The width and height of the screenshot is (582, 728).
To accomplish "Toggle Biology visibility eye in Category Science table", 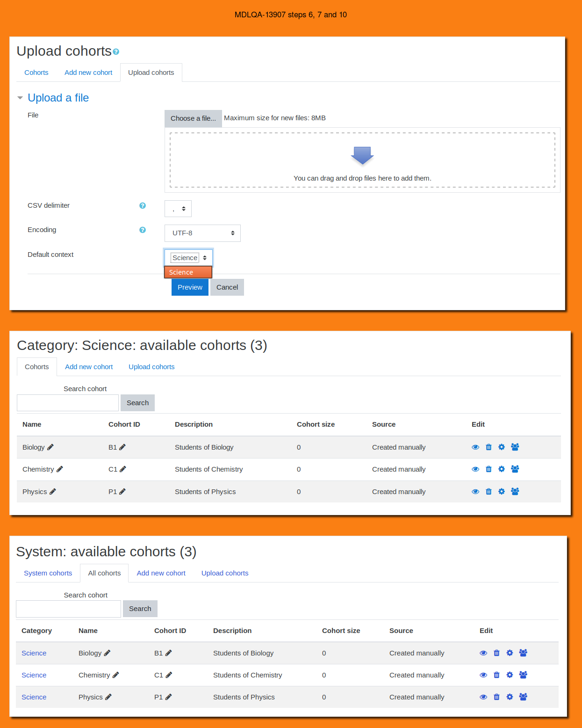I will pos(475,447).
